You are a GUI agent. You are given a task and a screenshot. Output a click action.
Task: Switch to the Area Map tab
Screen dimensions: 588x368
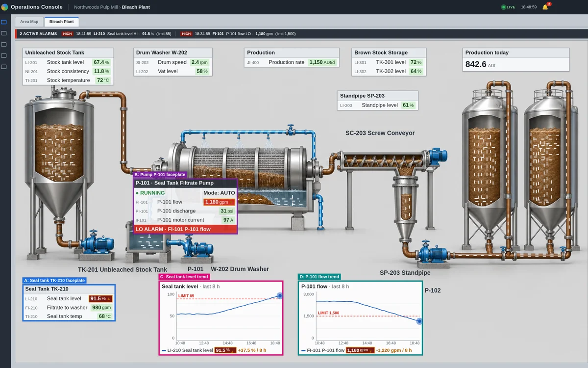point(29,22)
